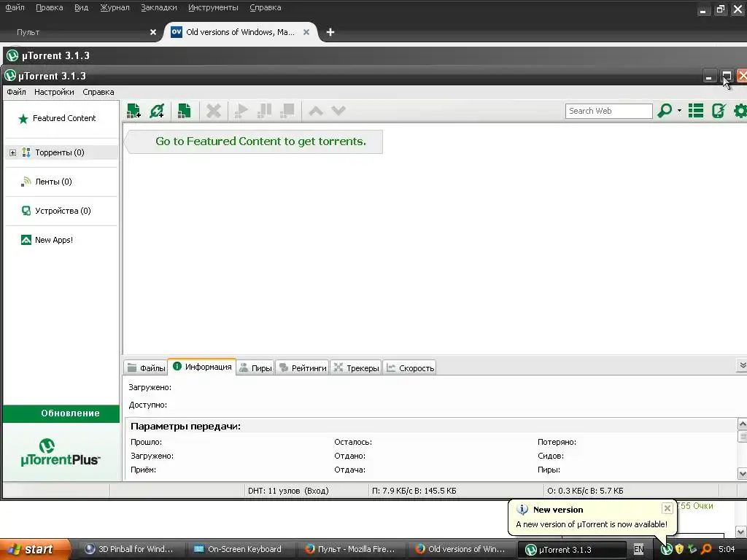Image resolution: width=747 pixels, height=560 pixels.
Task: Click the Create New Torrent icon
Action: pyautogui.click(x=184, y=111)
